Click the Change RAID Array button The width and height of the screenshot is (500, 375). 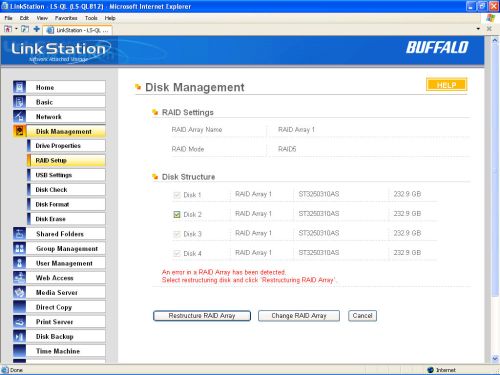tap(299, 316)
